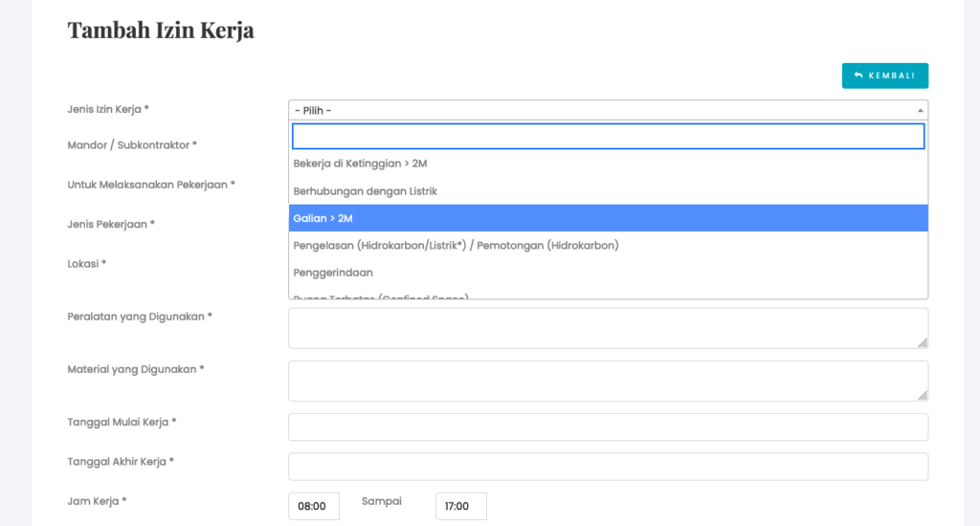Click the 'Jenis Izin Kerja *' label
This screenshot has height=526, width=980.
point(108,109)
